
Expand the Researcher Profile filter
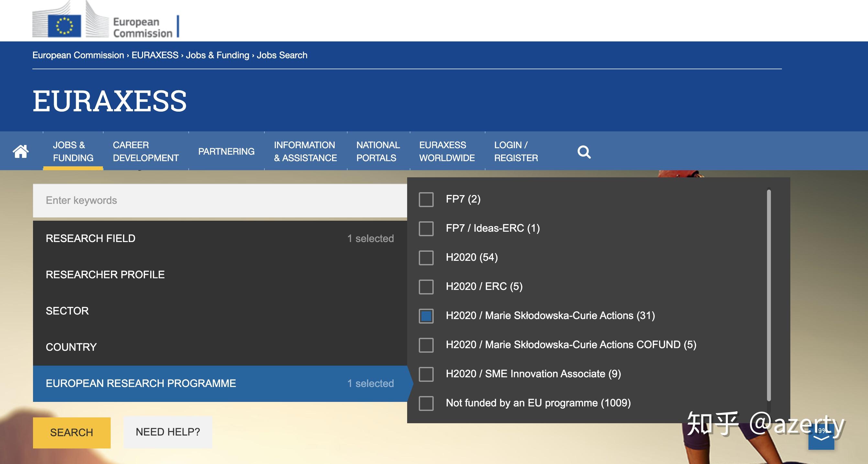click(x=220, y=275)
